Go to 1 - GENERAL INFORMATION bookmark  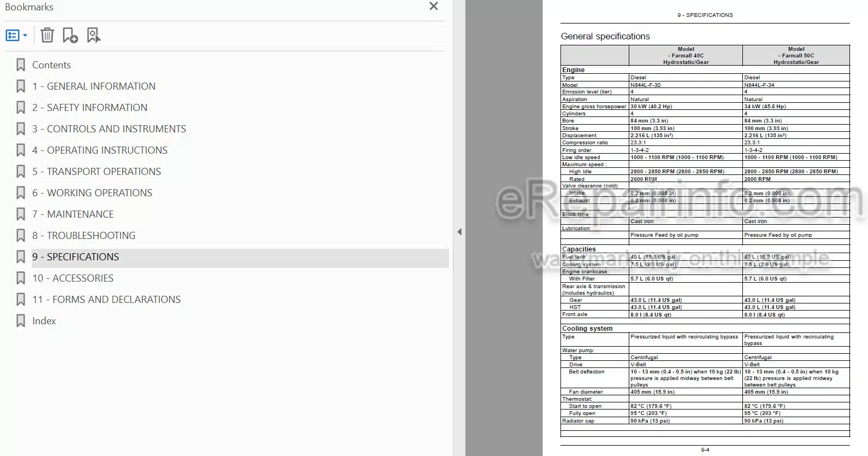(93, 86)
